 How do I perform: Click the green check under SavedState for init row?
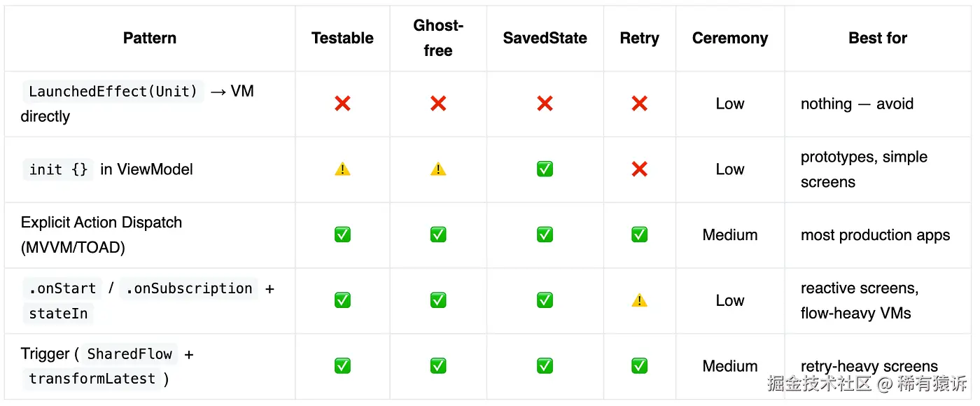click(545, 169)
